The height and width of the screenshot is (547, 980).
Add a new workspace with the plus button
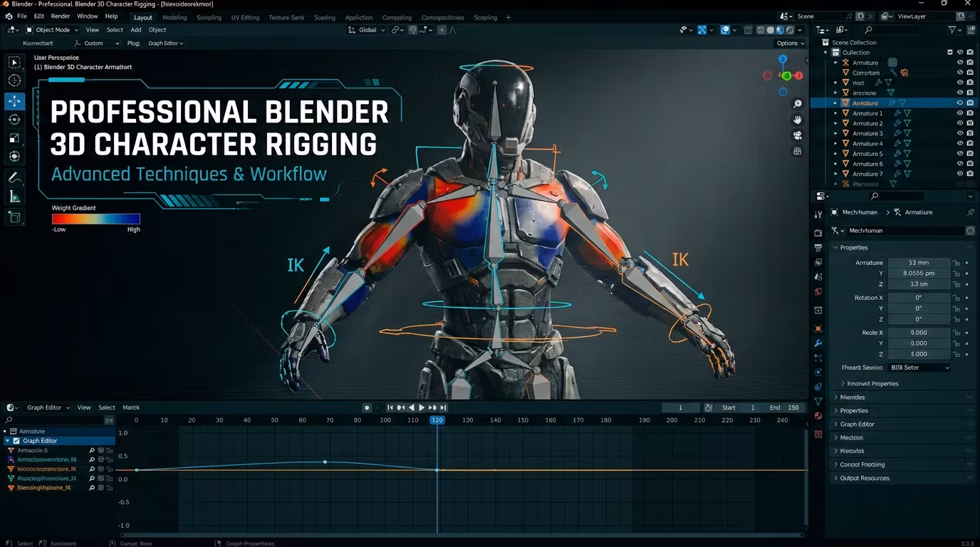click(508, 17)
